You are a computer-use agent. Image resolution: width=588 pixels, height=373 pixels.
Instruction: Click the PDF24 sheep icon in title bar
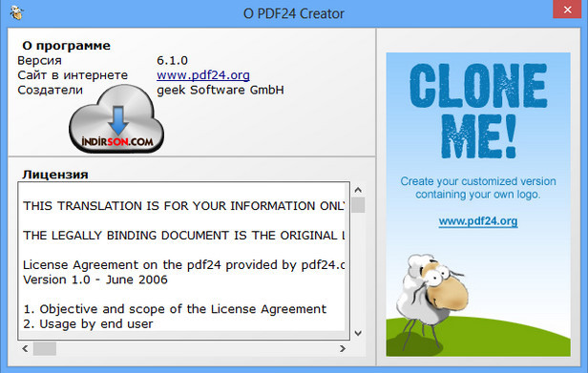(16, 13)
